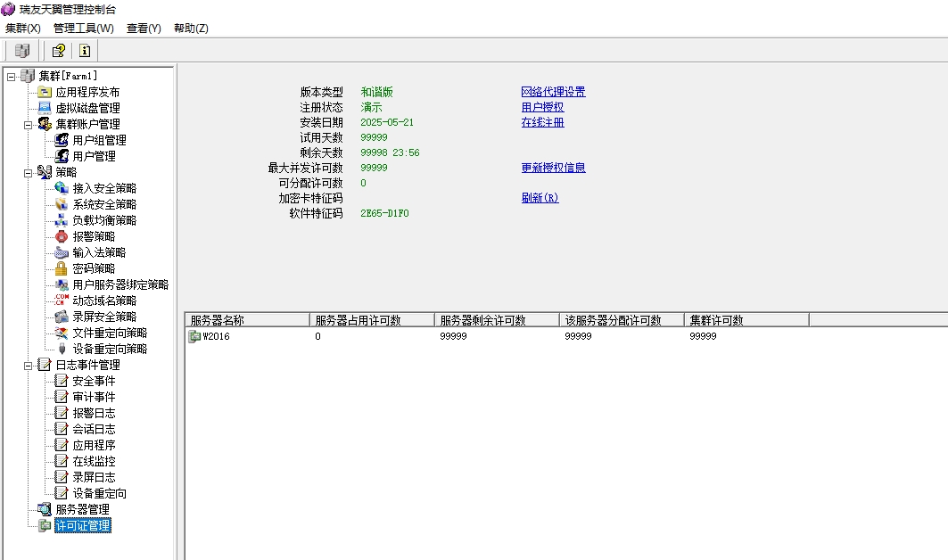Screen dimensions: 948x560
Task: Click the 许可证管理 icon
Action: (x=44, y=525)
